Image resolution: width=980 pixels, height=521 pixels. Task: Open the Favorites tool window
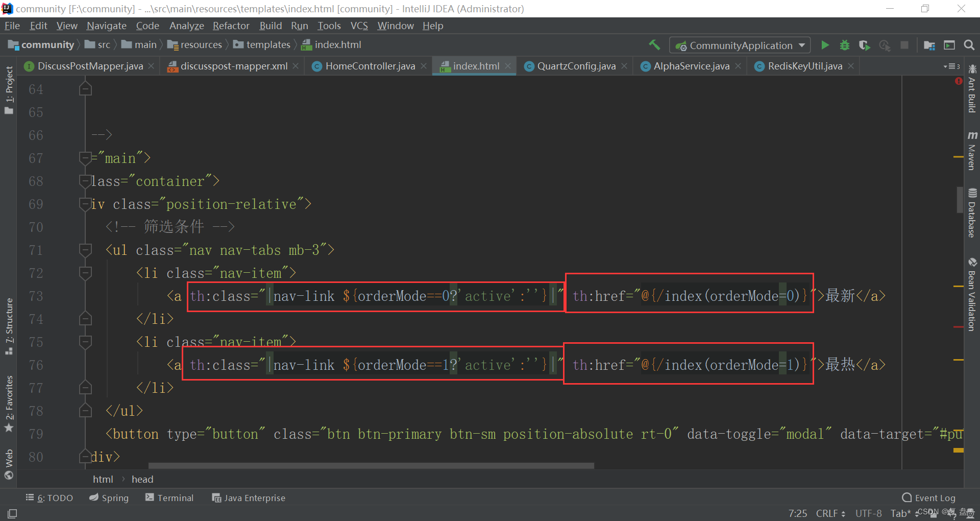coord(9,404)
